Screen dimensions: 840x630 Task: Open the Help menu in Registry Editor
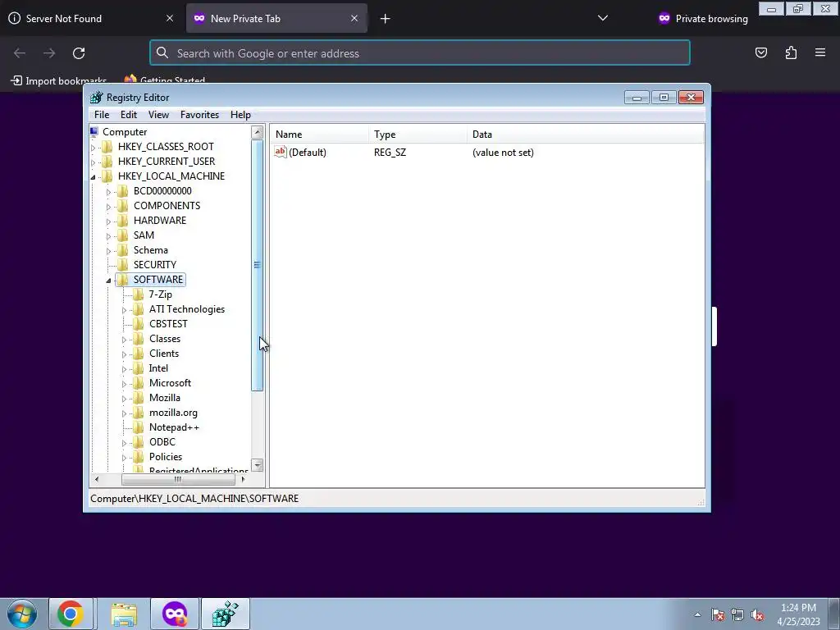pyautogui.click(x=240, y=115)
